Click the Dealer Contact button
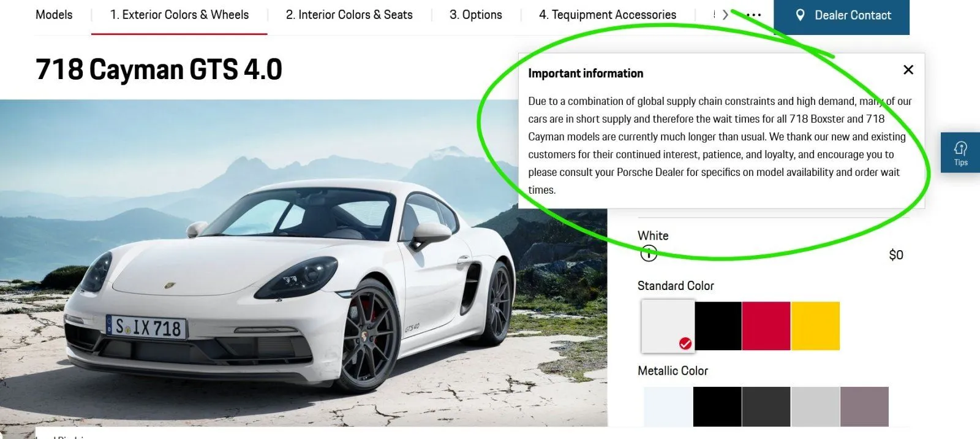 842,17
